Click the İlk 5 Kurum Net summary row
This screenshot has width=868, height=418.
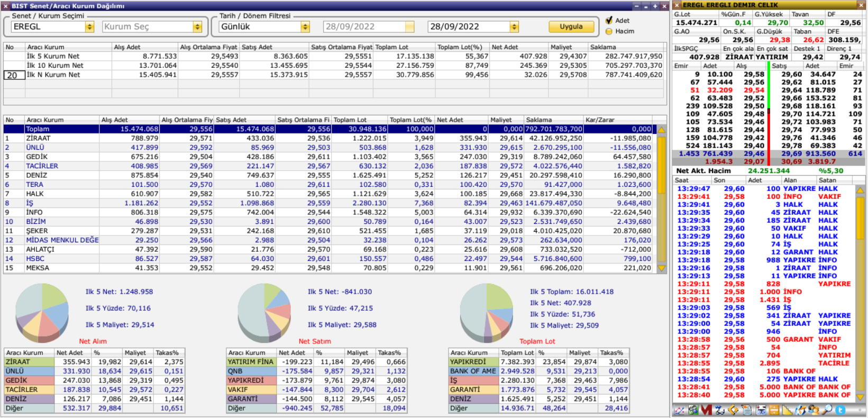(x=334, y=56)
